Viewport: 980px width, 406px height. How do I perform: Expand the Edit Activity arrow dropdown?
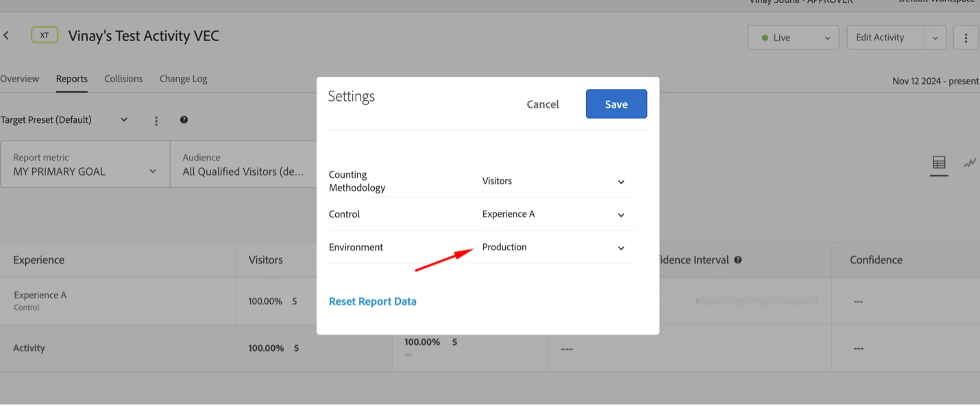click(935, 38)
